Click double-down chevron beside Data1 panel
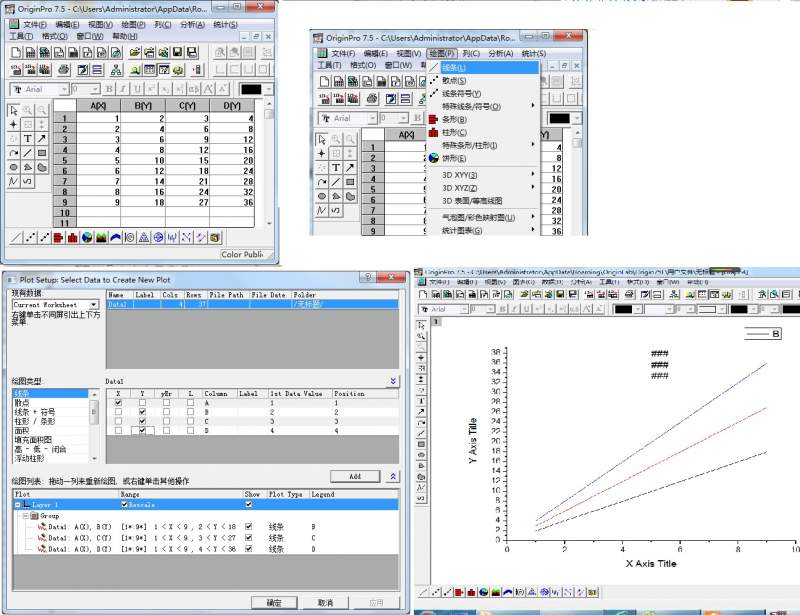The width and height of the screenshot is (800, 615). click(x=393, y=381)
